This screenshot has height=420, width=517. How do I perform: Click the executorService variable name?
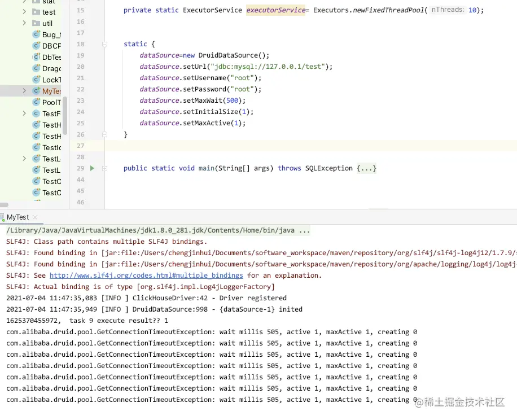coord(275,10)
